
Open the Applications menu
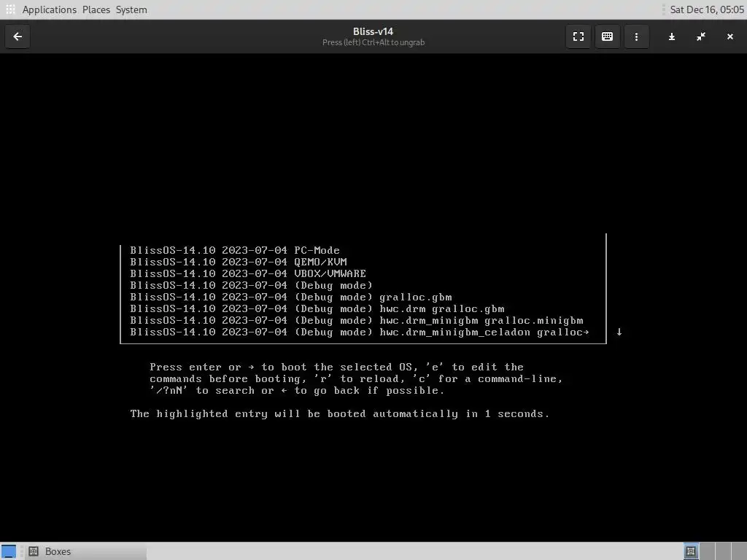[x=49, y=9]
